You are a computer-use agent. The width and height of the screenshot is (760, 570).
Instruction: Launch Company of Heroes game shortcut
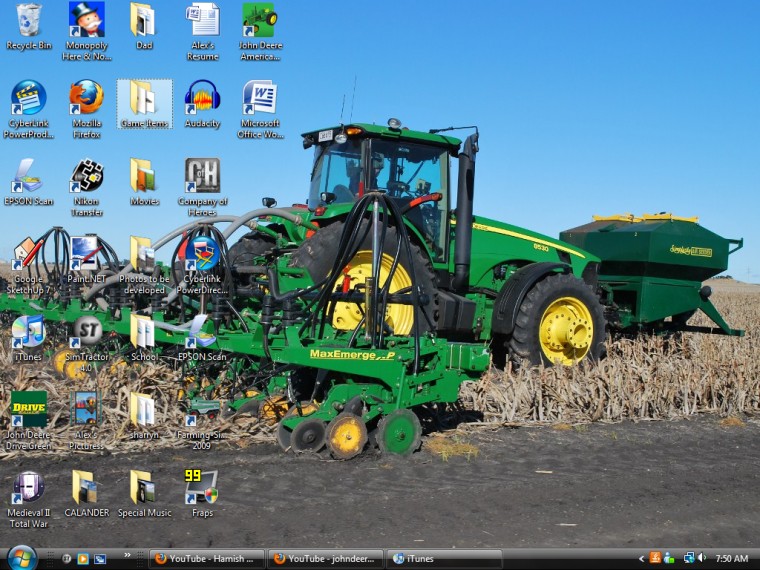click(203, 188)
